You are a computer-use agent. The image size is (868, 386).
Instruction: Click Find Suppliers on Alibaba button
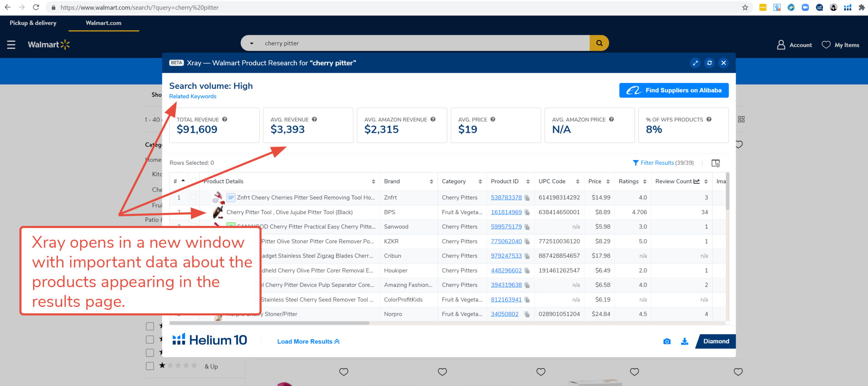click(674, 90)
